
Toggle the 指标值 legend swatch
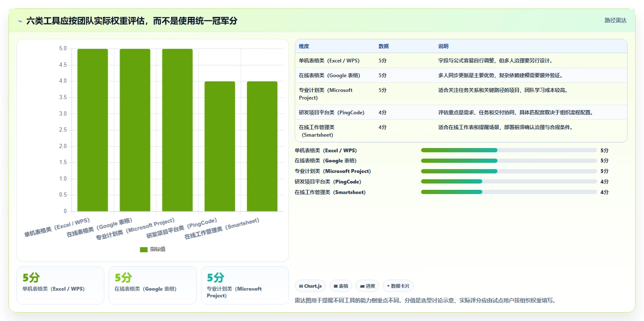(x=144, y=249)
